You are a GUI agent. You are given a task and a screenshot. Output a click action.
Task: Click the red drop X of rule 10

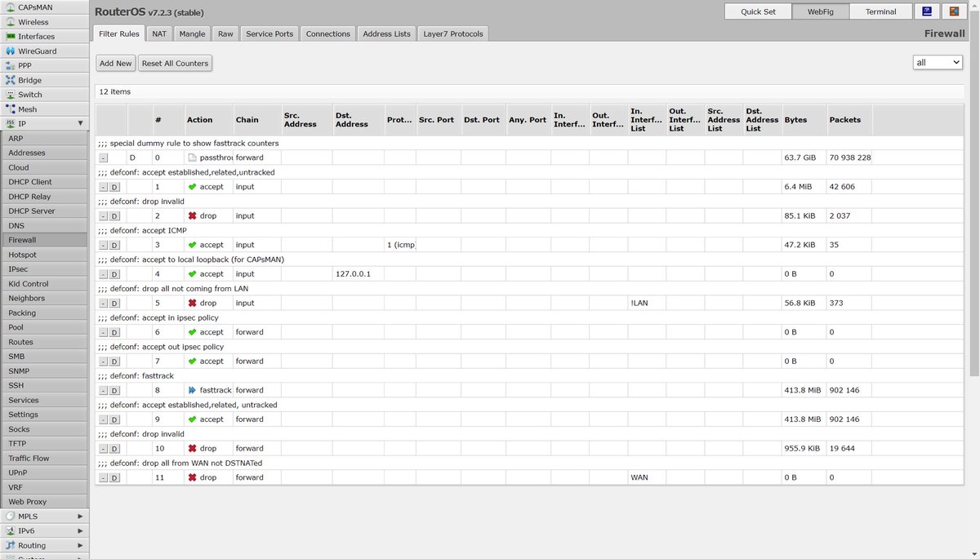[x=192, y=449]
